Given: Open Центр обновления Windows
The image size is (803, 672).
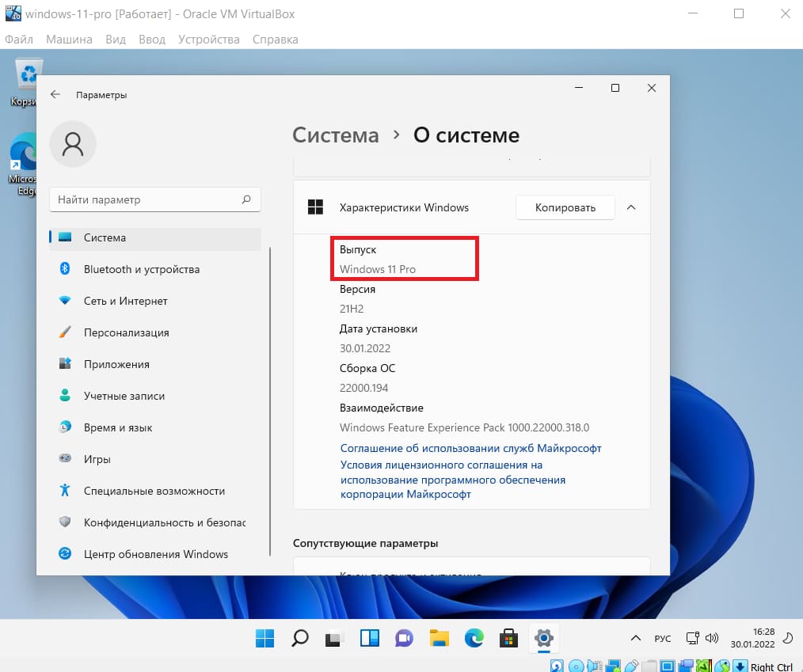Looking at the screenshot, I should pyautogui.click(x=155, y=554).
